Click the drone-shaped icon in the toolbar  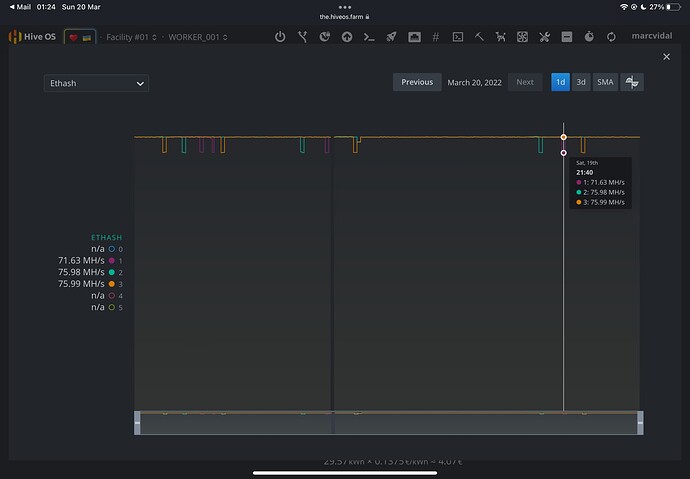(x=500, y=37)
